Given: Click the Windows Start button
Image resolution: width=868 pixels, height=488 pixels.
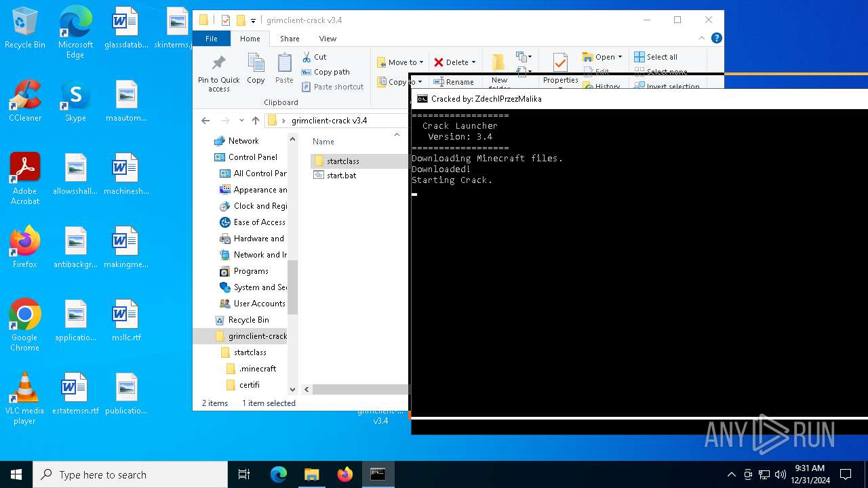Looking at the screenshot, I should 16,474.
